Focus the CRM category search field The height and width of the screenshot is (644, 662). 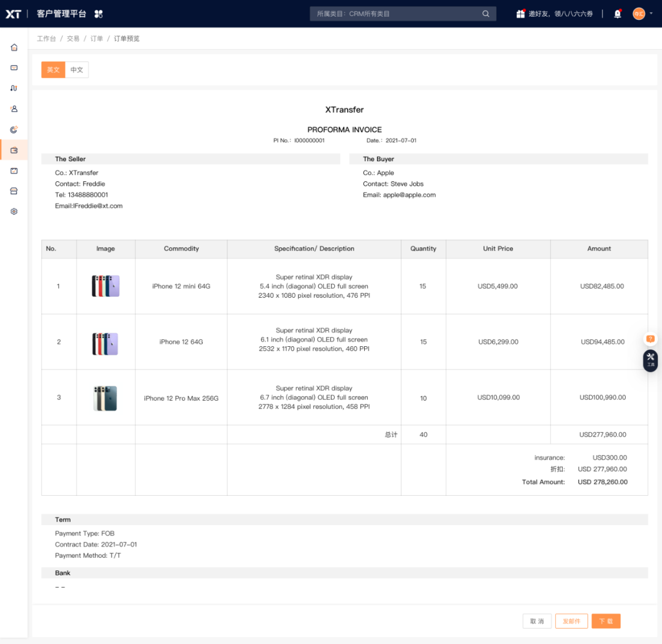(403, 14)
